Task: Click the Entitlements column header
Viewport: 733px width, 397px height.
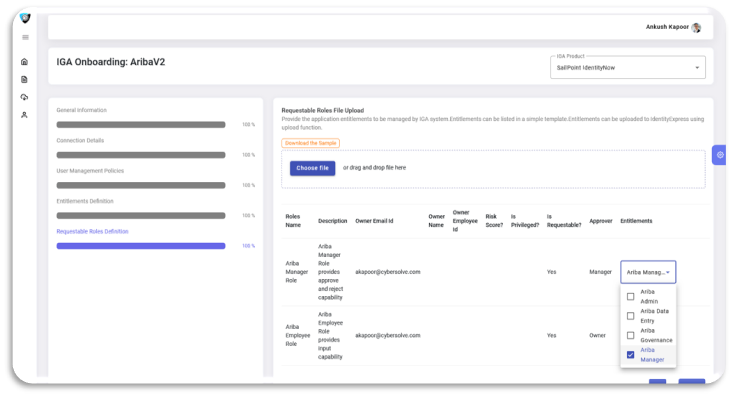Action: coord(636,221)
